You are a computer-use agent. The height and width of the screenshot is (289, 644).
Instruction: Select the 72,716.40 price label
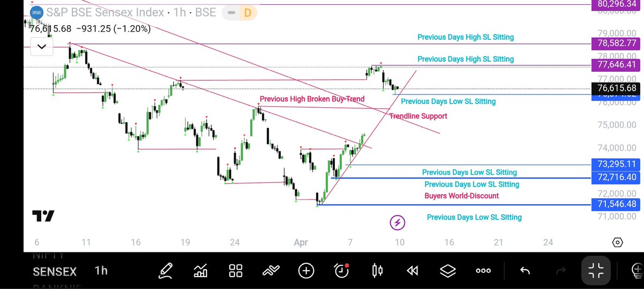point(617,177)
